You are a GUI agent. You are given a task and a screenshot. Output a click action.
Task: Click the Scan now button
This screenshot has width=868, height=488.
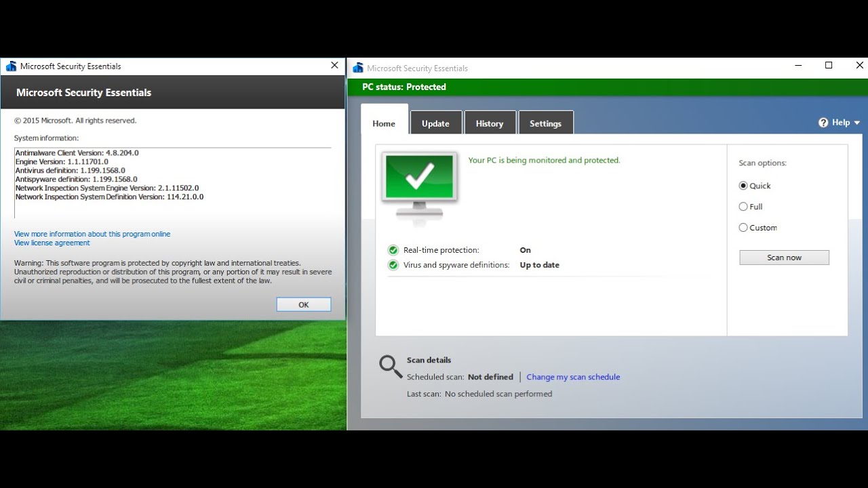pyautogui.click(x=784, y=258)
